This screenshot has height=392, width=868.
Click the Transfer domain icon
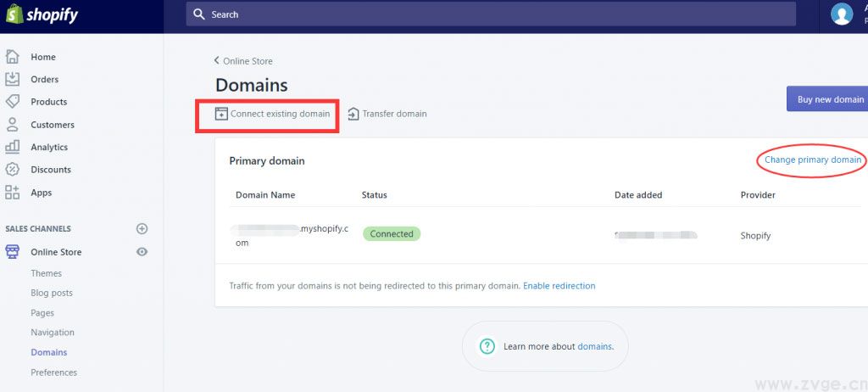click(x=353, y=114)
